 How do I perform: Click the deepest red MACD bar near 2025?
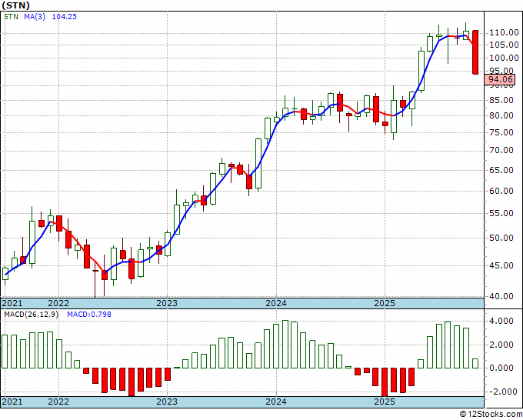coord(385,382)
